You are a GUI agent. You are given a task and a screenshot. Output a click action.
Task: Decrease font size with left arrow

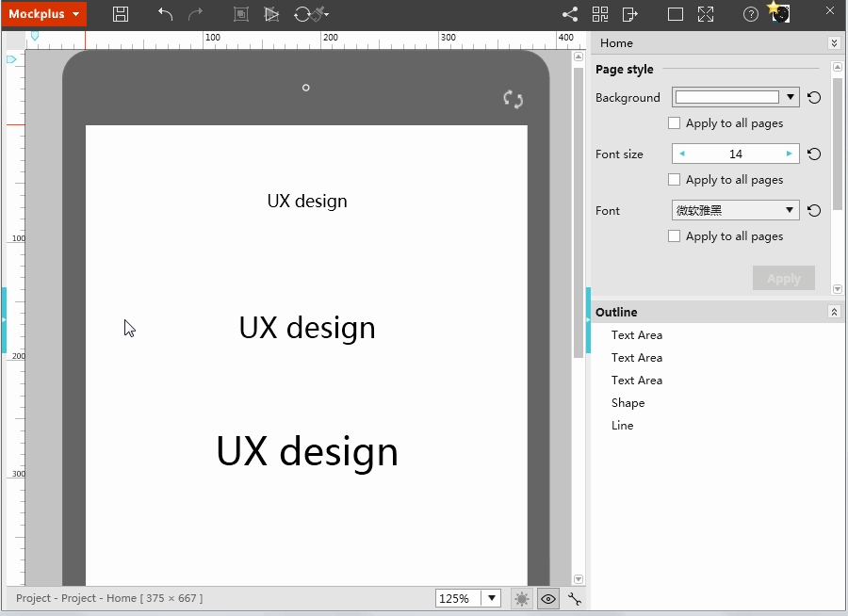682,154
